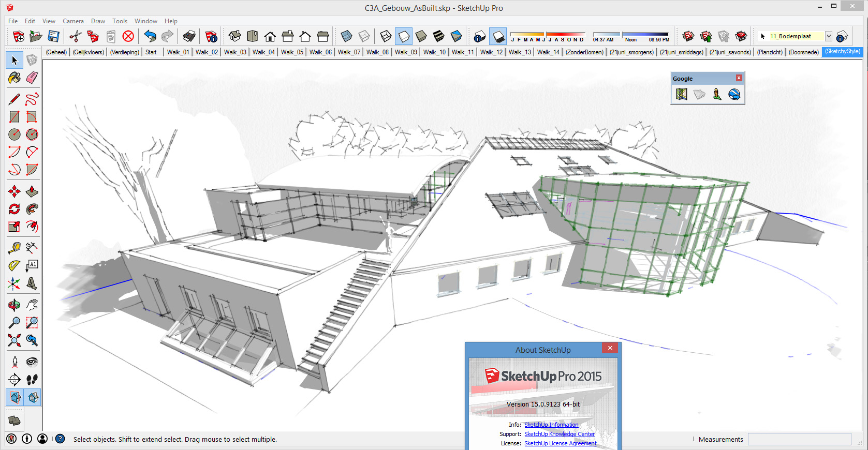The image size is (868, 450).
Task: Pick the Paint Bucket tool
Action: [x=14, y=78]
